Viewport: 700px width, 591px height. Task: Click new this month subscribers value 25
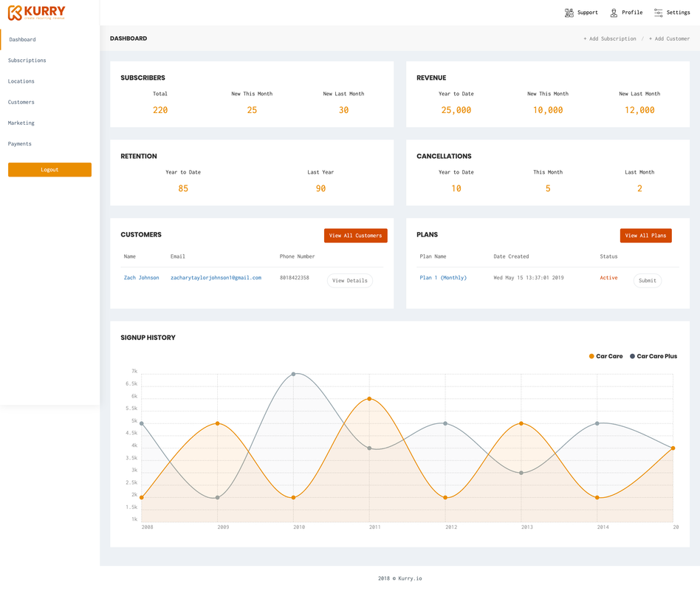click(x=252, y=110)
